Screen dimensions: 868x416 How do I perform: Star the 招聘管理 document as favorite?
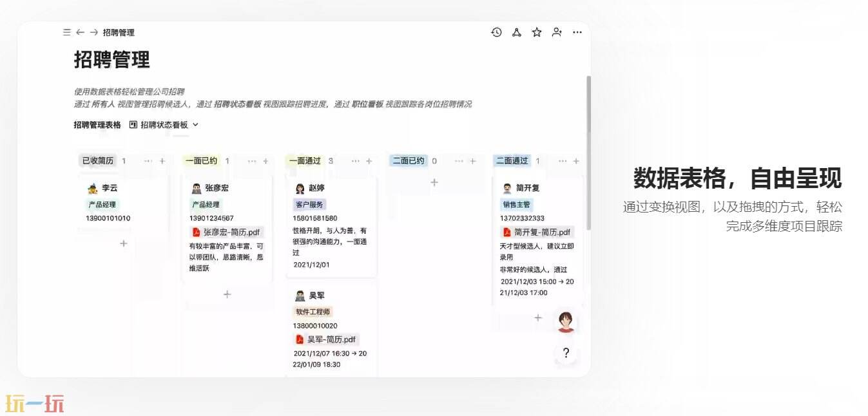point(537,32)
